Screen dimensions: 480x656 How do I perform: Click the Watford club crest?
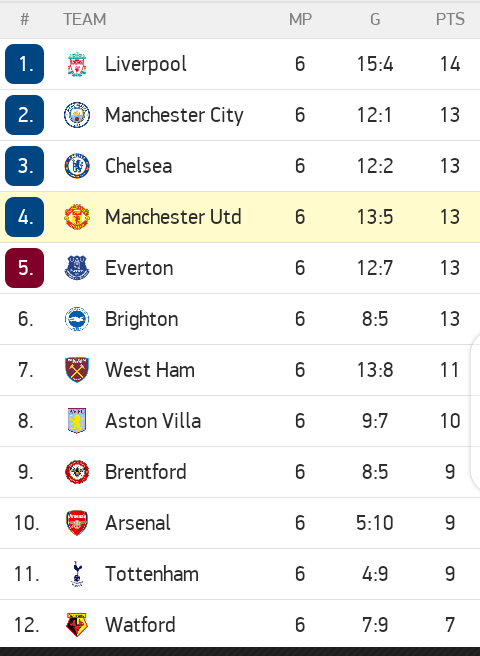coord(77,625)
